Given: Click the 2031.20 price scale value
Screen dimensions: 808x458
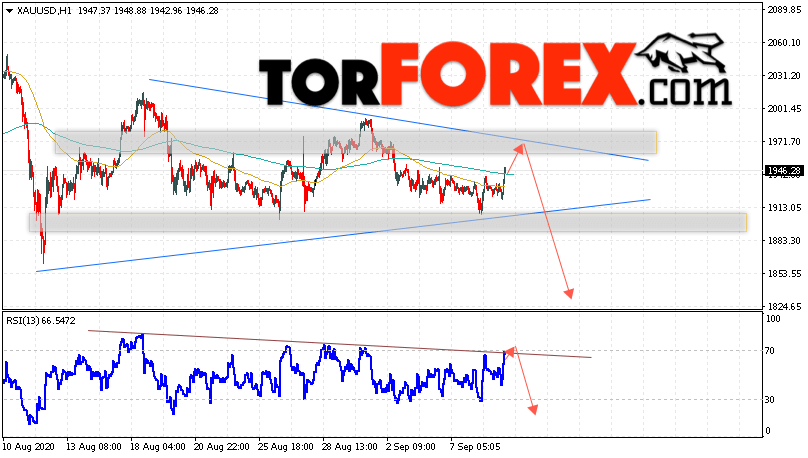Looking at the screenshot, I should click(x=784, y=76).
